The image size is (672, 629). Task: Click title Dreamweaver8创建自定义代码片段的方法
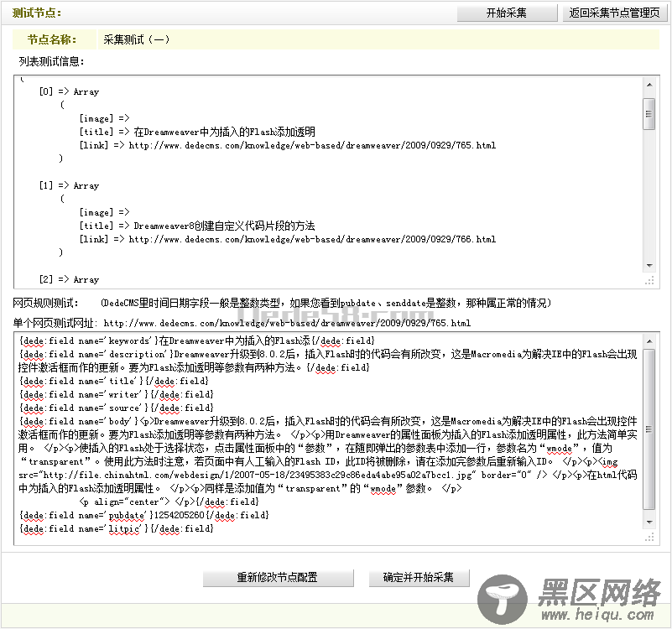tap(224, 226)
